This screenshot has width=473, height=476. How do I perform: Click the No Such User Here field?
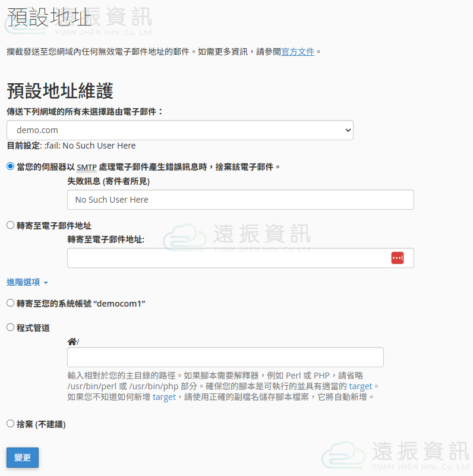[240, 200]
